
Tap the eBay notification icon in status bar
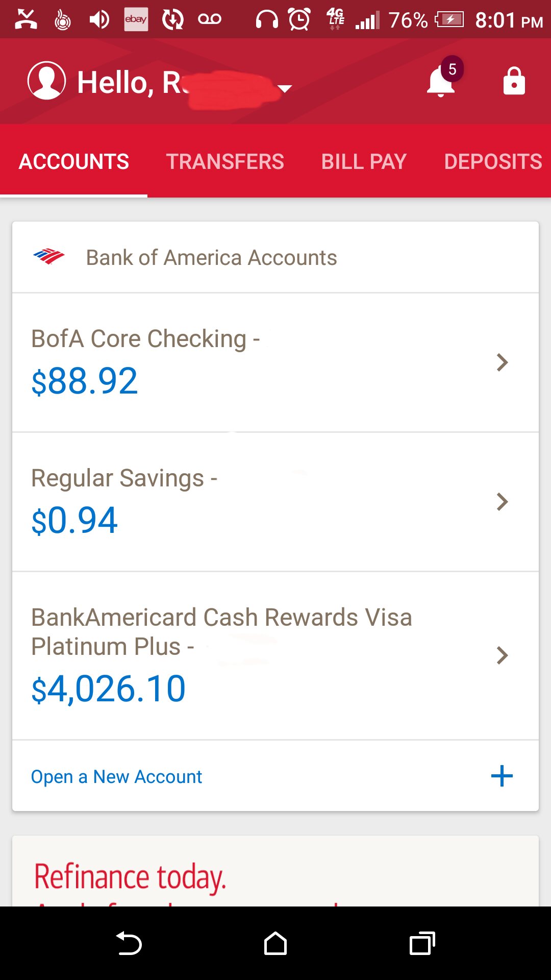(136, 19)
